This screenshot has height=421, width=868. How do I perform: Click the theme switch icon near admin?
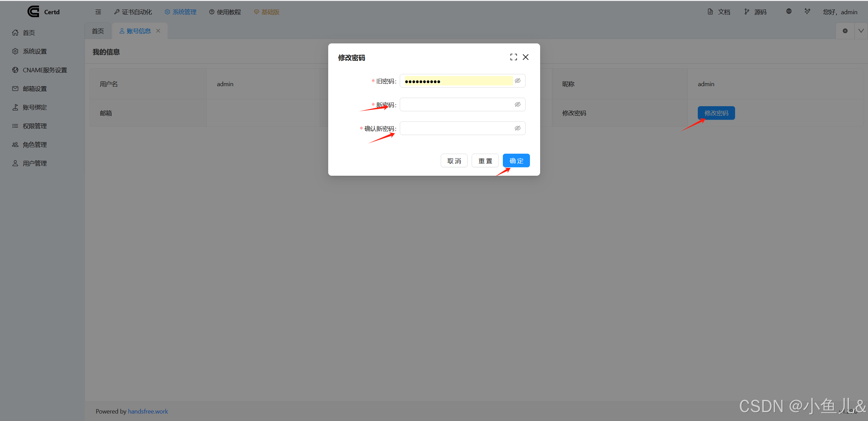pos(807,12)
